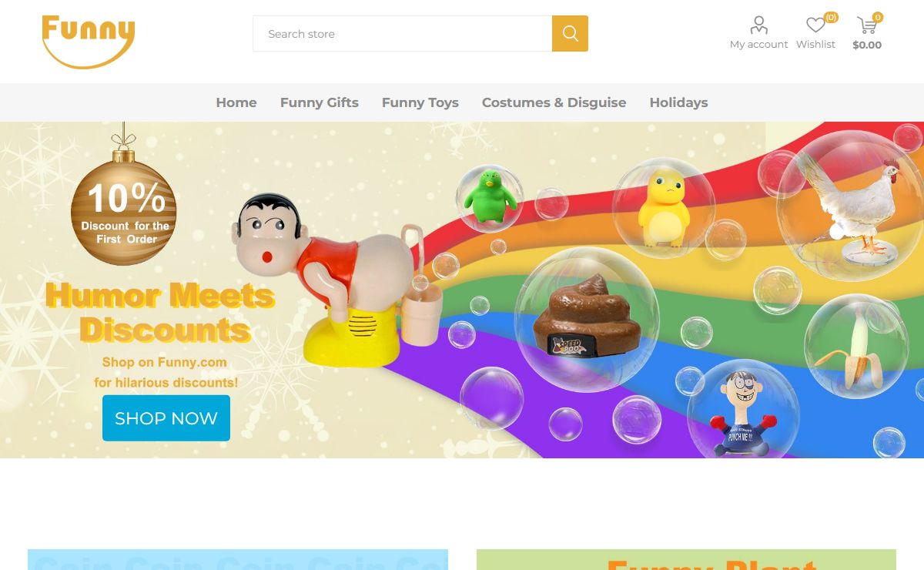
Task: Focus the Search store field
Action: point(403,34)
